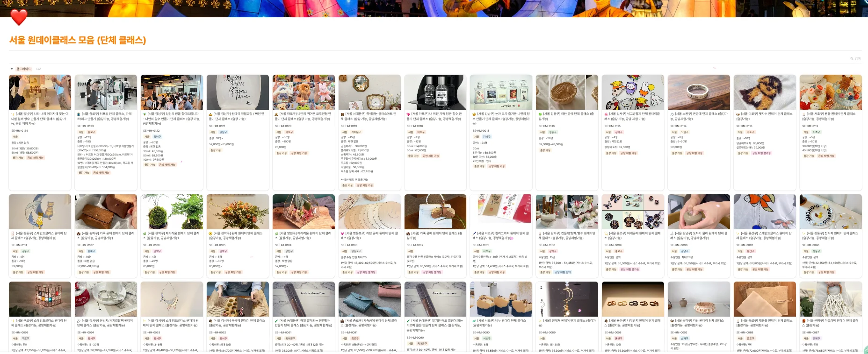Click the teddy bear emoji on SE-HM-0120 card
Viewport: 868px width, 354px height.
[276, 114]
